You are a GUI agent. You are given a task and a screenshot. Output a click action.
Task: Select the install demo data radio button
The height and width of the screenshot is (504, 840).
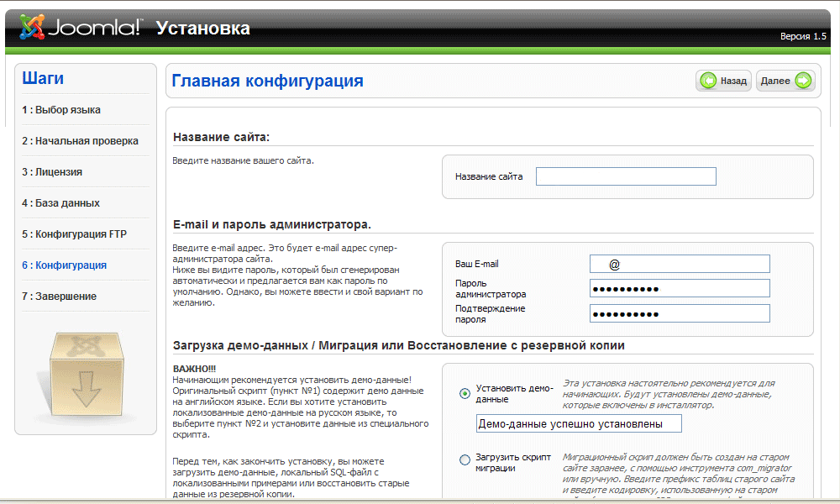(465, 394)
